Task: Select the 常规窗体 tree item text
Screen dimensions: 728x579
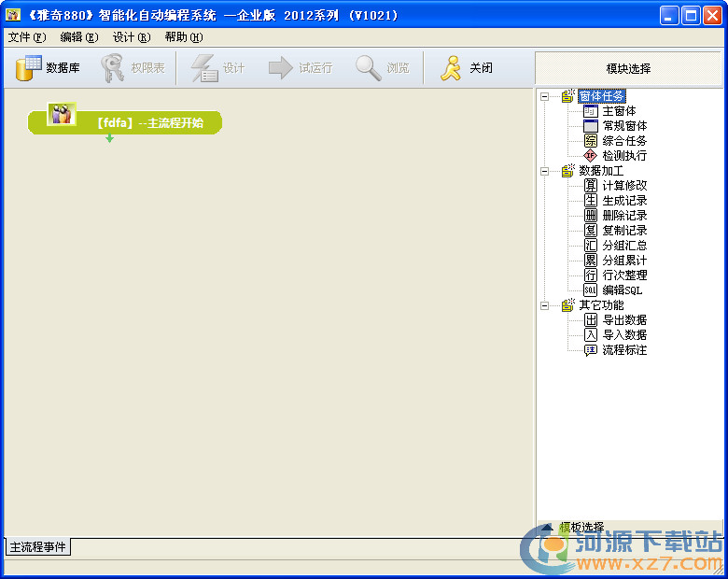Action: tap(624, 126)
